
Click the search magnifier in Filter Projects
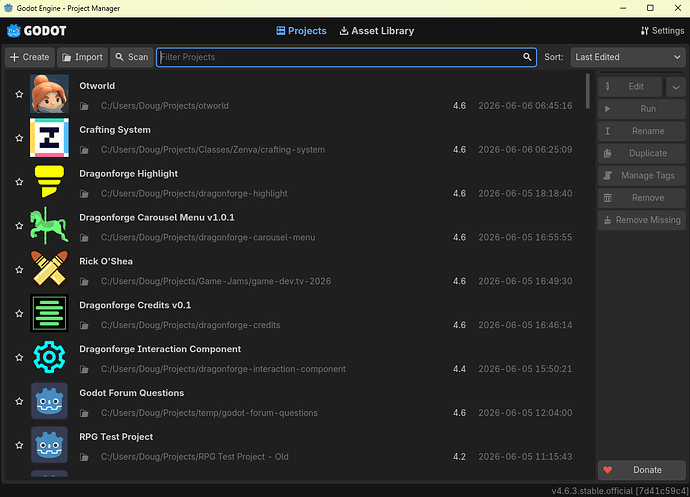click(527, 57)
